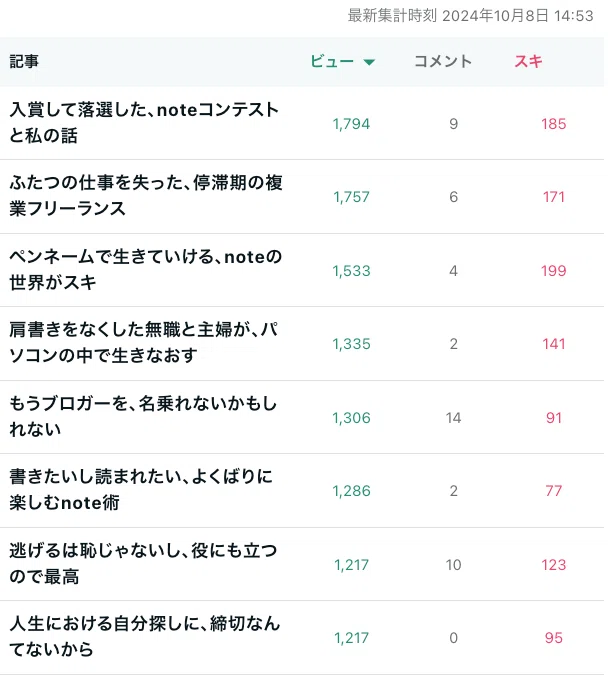Image resolution: width=608 pixels, height=681 pixels.
Task: Click the sort arrow next to ビュー
Action: click(x=369, y=62)
